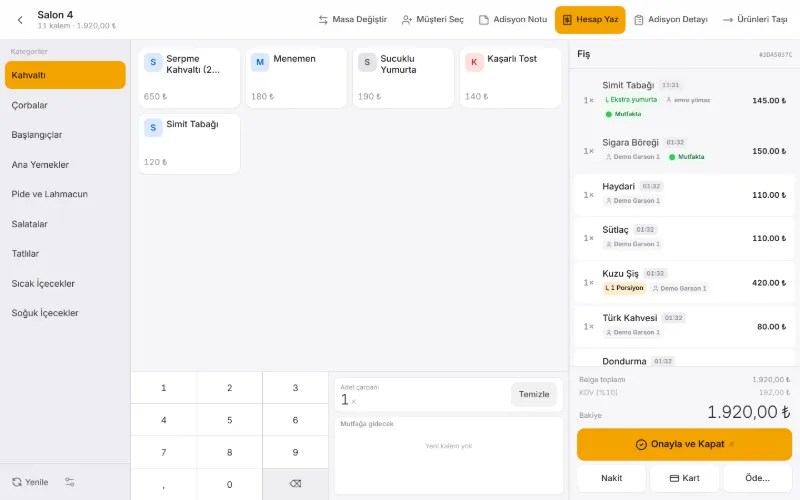
Task: Click the Hesap Yaz button
Action: click(x=590, y=19)
